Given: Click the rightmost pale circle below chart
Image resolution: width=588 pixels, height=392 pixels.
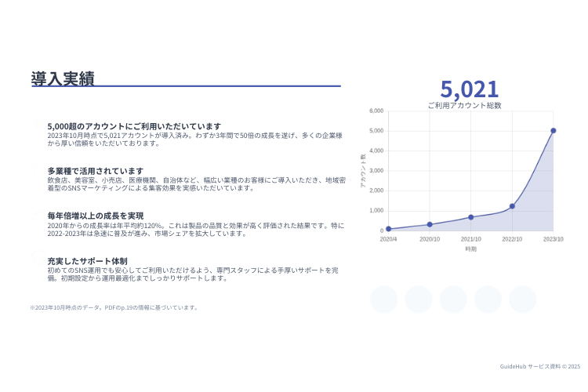Looking at the screenshot, I should [522, 299].
